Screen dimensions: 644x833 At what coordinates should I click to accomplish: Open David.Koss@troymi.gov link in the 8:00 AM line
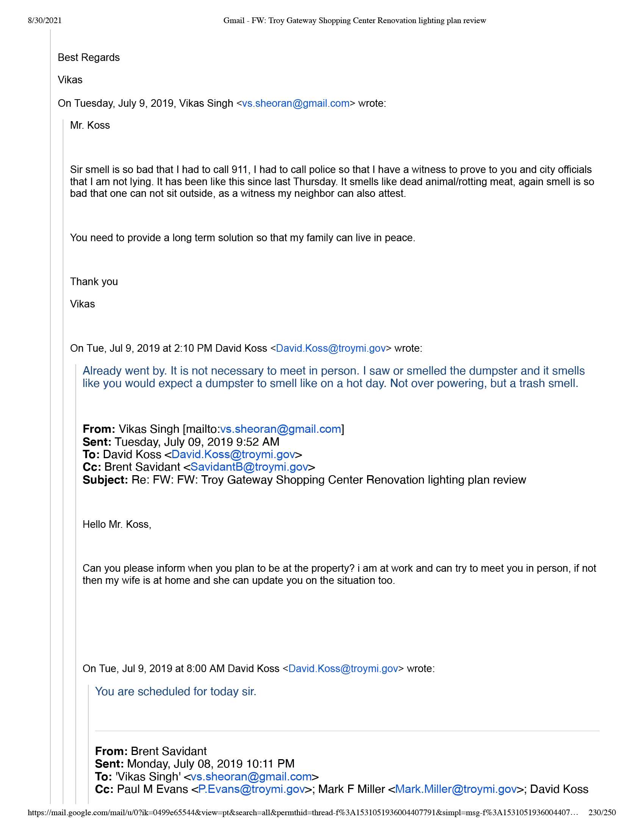click(343, 669)
